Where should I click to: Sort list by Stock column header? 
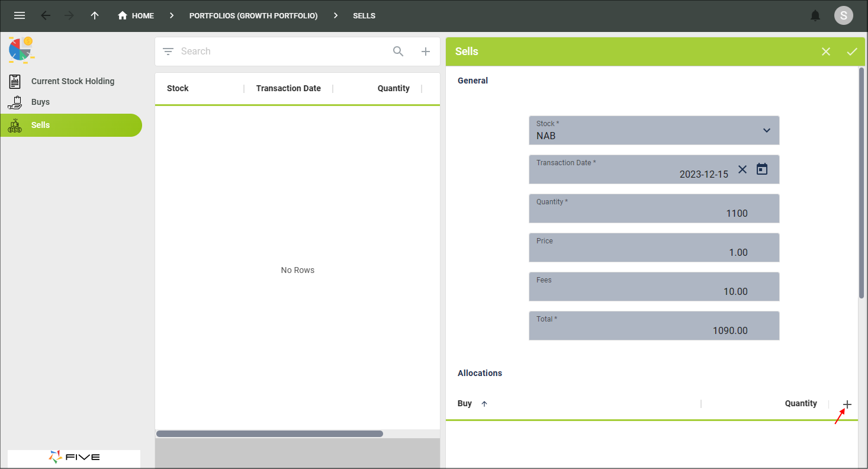point(178,88)
